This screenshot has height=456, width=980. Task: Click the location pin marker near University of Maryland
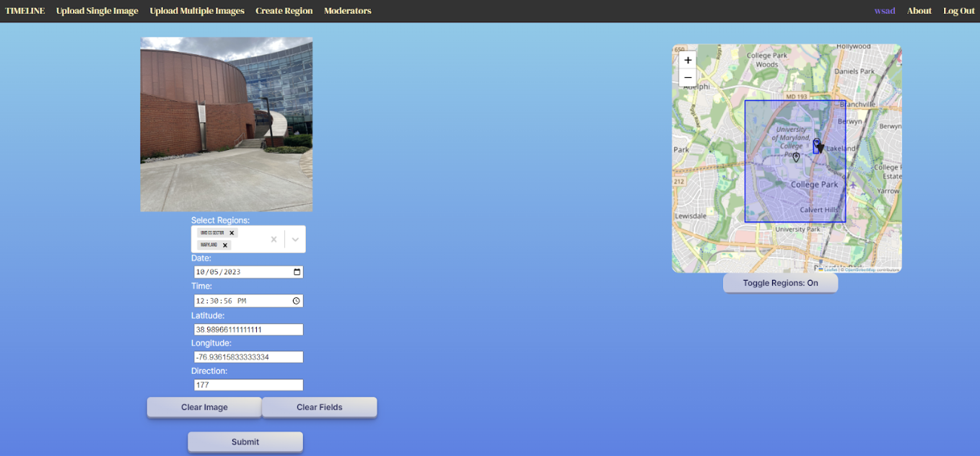[796, 157]
